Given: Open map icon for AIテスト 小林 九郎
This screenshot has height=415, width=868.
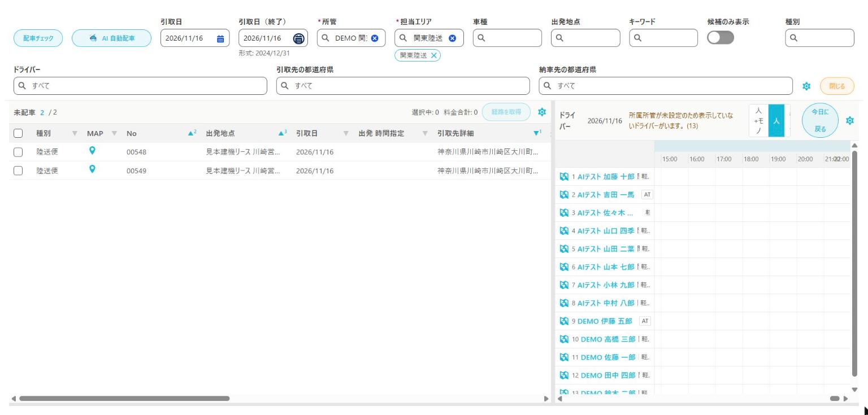Looking at the screenshot, I should [563, 285].
